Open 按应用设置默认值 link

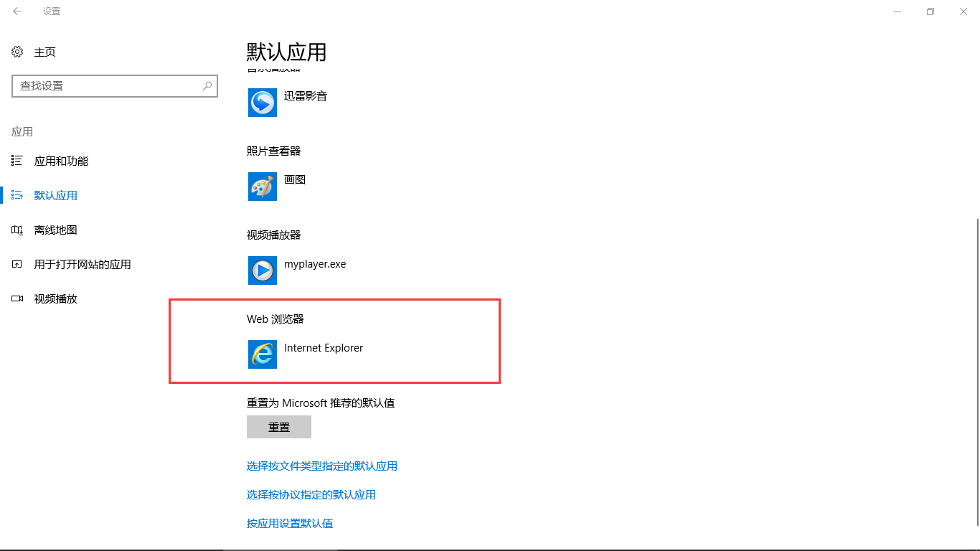(289, 523)
